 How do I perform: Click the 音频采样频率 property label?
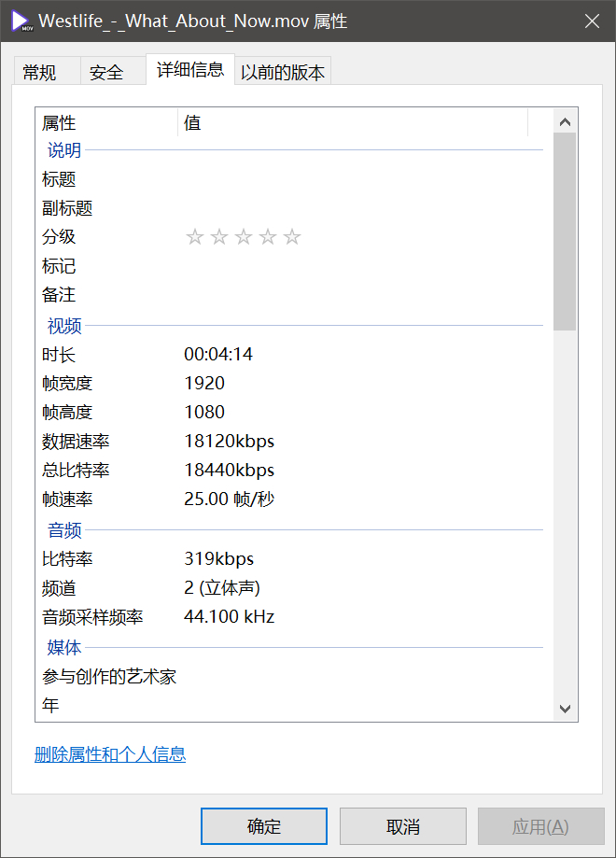coord(92,617)
